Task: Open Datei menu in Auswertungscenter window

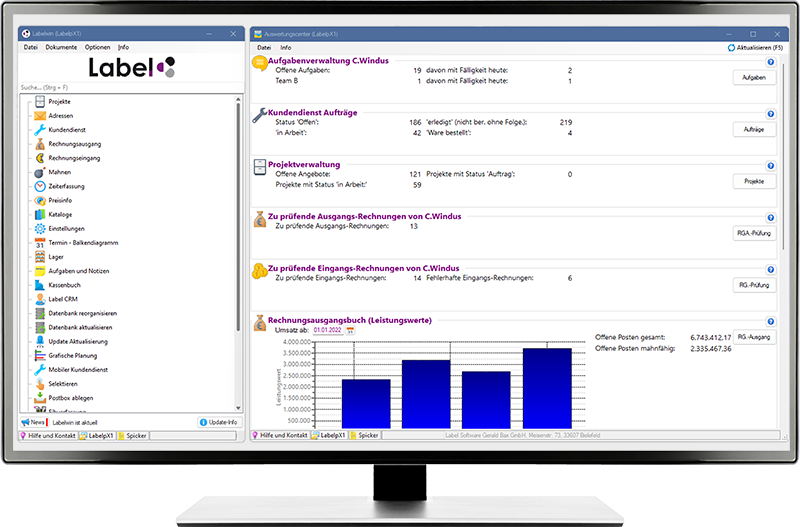Action: pos(264,47)
